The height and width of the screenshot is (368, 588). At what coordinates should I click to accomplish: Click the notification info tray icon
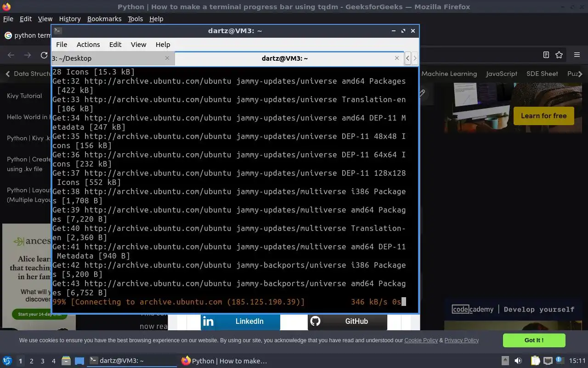pyautogui.click(x=560, y=360)
